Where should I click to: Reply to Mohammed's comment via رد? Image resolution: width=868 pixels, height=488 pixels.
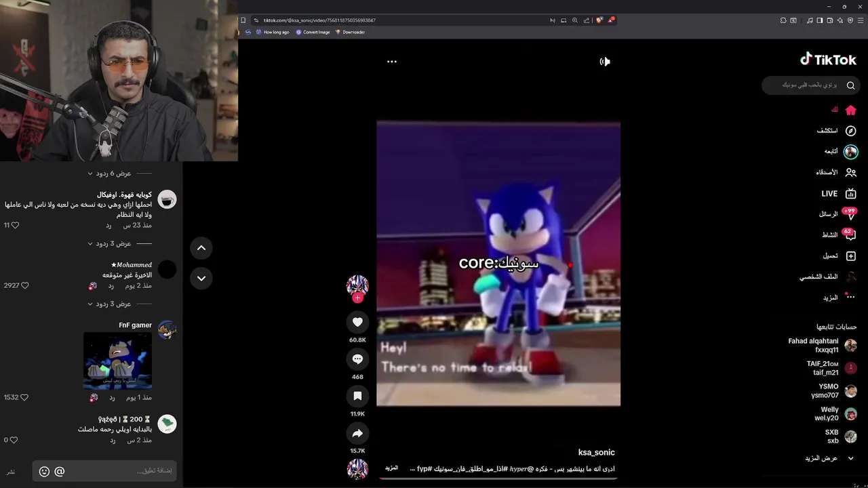pyautogui.click(x=111, y=286)
